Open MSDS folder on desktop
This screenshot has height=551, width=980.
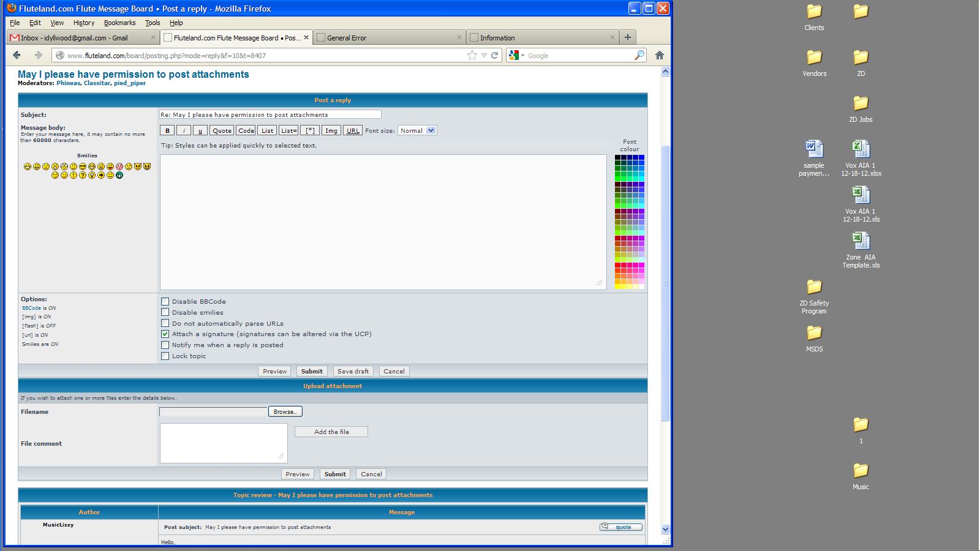tap(814, 339)
